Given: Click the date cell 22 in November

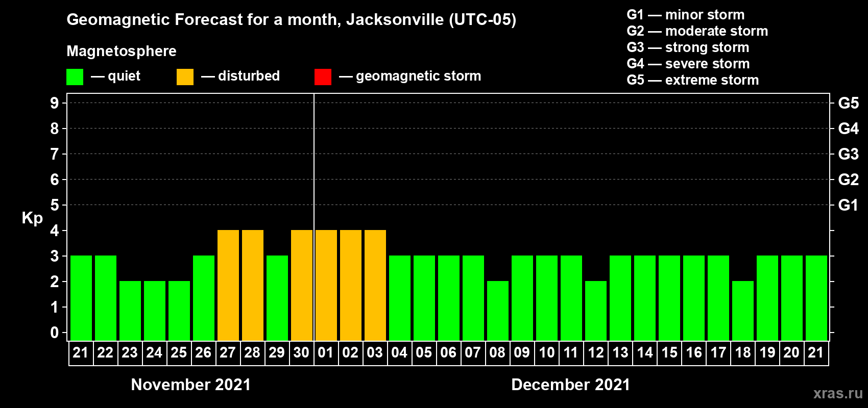Looking at the screenshot, I should (106, 353).
